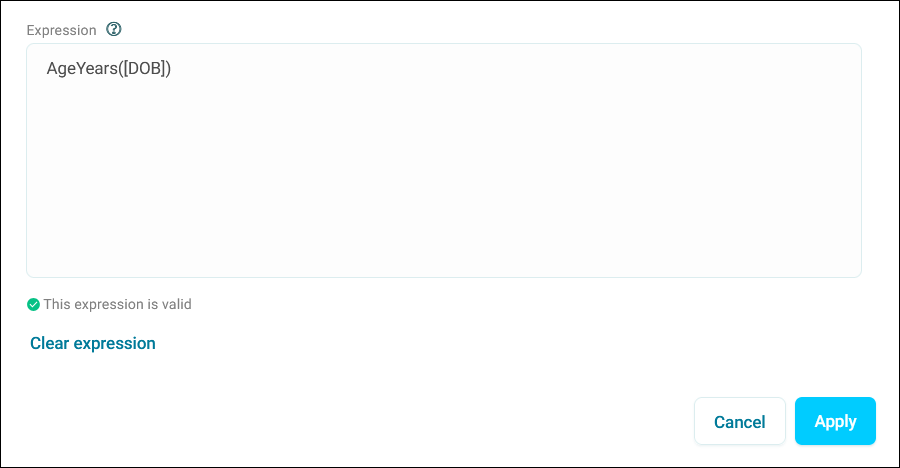This screenshot has height=468, width=900.
Task: Click the green valid-expression checkmark icon
Action: coord(33,304)
